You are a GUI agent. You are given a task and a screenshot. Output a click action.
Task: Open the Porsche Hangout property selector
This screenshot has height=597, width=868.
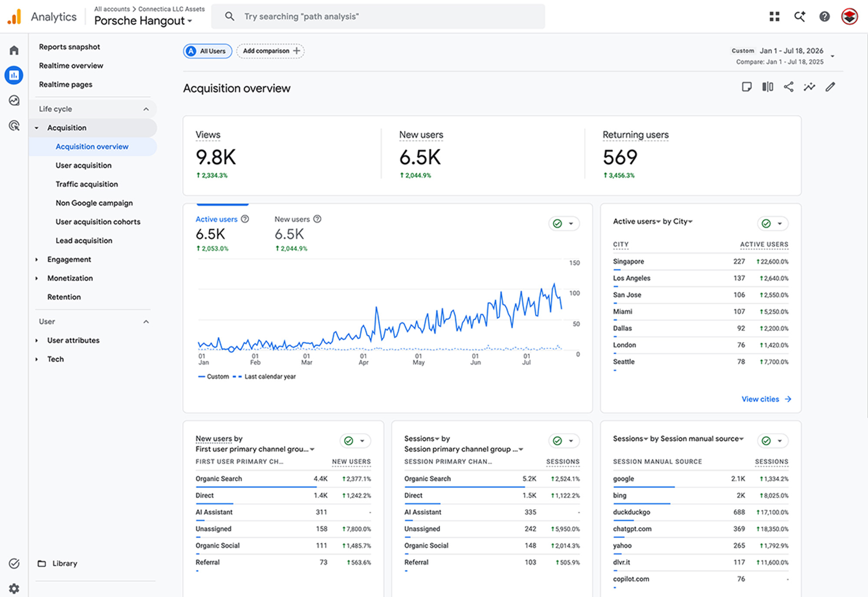(143, 20)
